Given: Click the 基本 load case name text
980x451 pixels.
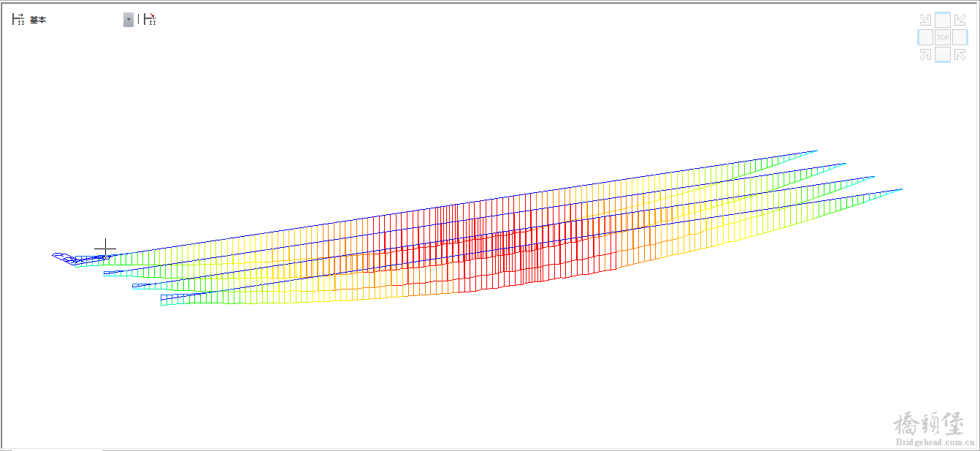Looking at the screenshot, I should click(x=38, y=20).
